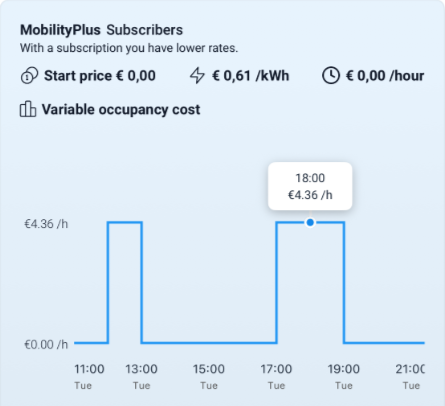Select the blue data point at 18:00

pyautogui.click(x=310, y=222)
